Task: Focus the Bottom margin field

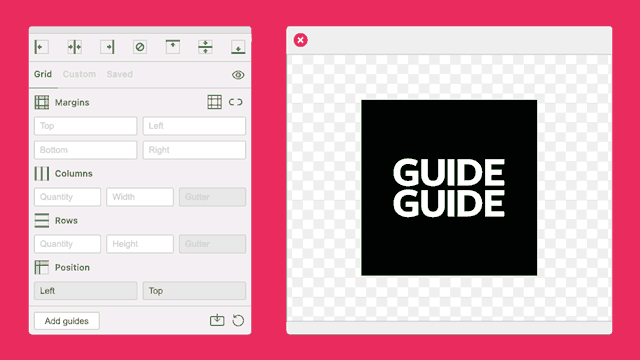Action: click(x=86, y=150)
